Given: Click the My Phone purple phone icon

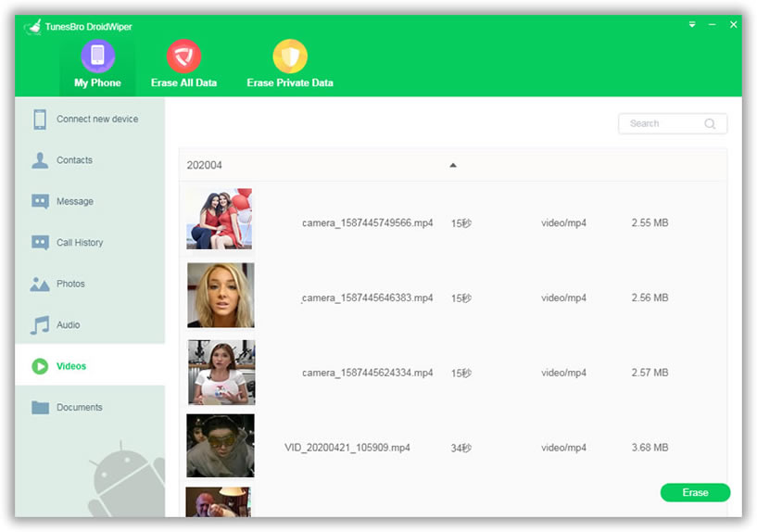Looking at the screenshot, I should coord(98,56).
